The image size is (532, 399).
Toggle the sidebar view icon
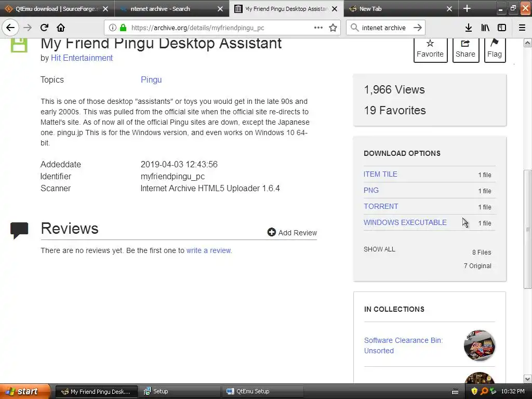coord(502,28)
